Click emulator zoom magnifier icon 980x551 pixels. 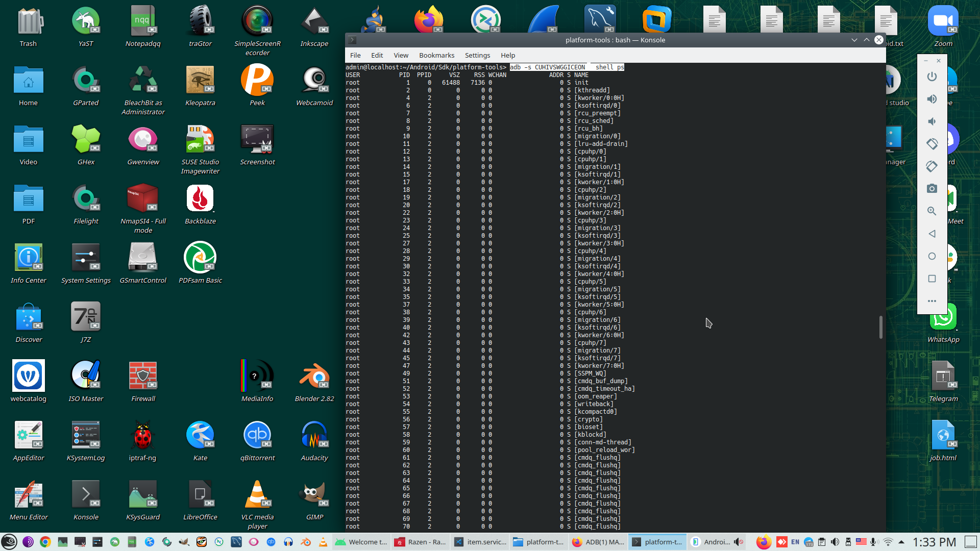pyautogui.click(x=932, y=211)
